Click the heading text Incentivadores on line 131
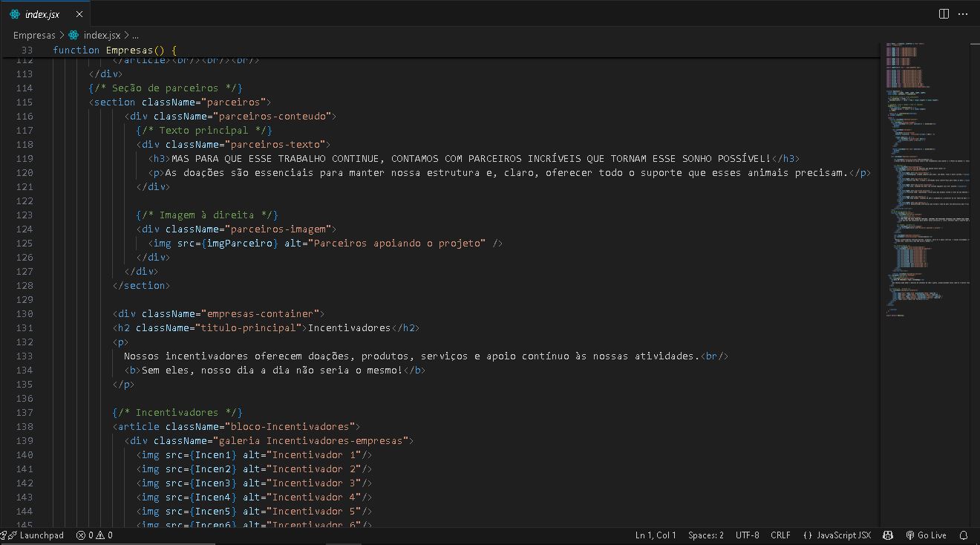Viewport: 980px width, 545px height. pyautogui.click(x=349, y=327)
